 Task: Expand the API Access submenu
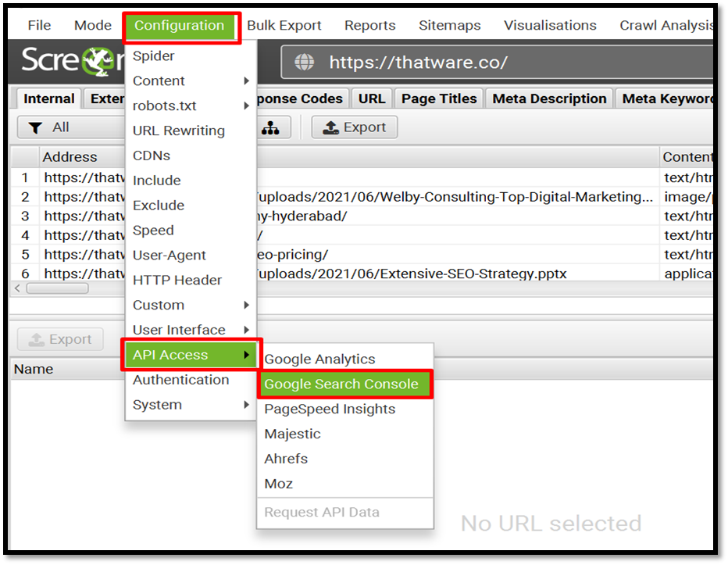(191, 355)
